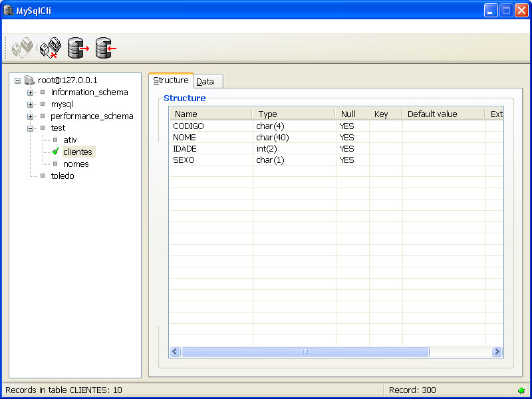This screenshot has width=532, height=399.
Task: Switch to the Data tab
Action: [x=205, y=81]
